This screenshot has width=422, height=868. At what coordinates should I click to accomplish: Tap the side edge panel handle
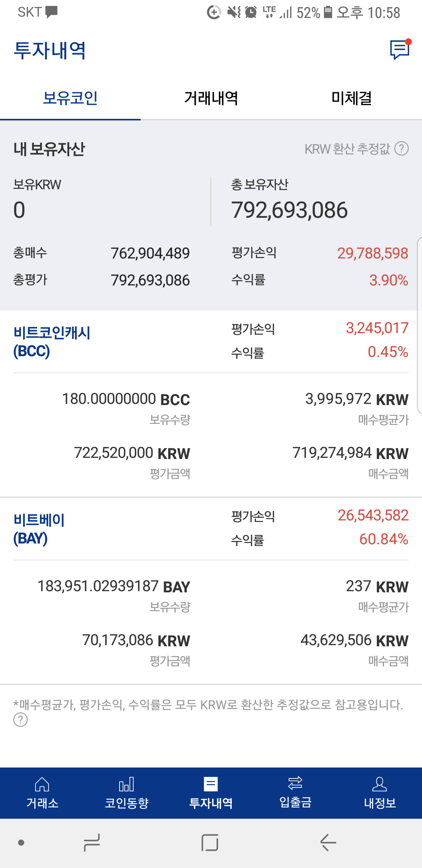tap(419, 325)
